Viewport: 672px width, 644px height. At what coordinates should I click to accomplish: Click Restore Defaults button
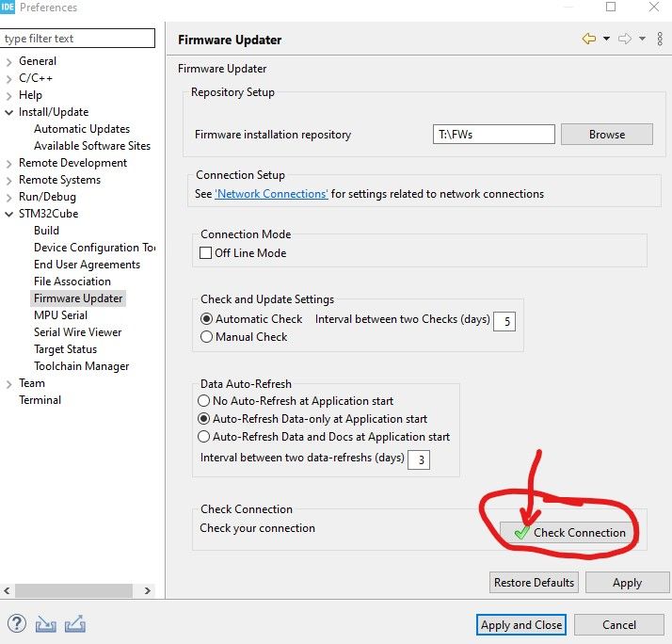[x=534, y=582]
